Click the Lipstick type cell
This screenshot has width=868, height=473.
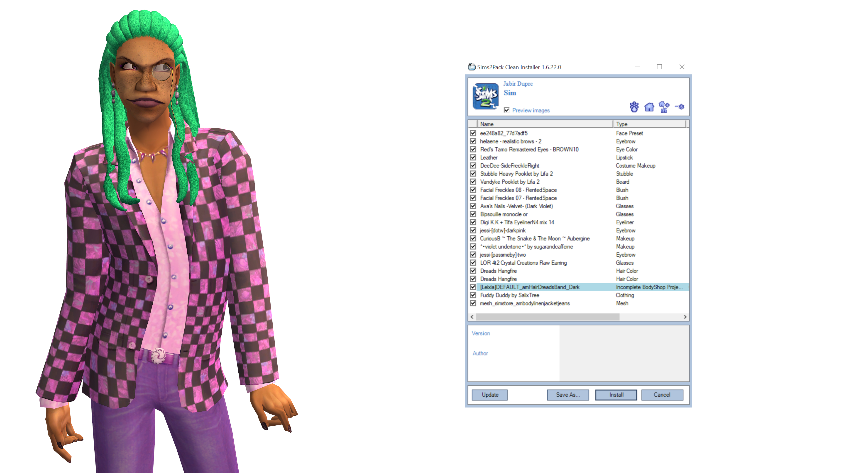624,157
